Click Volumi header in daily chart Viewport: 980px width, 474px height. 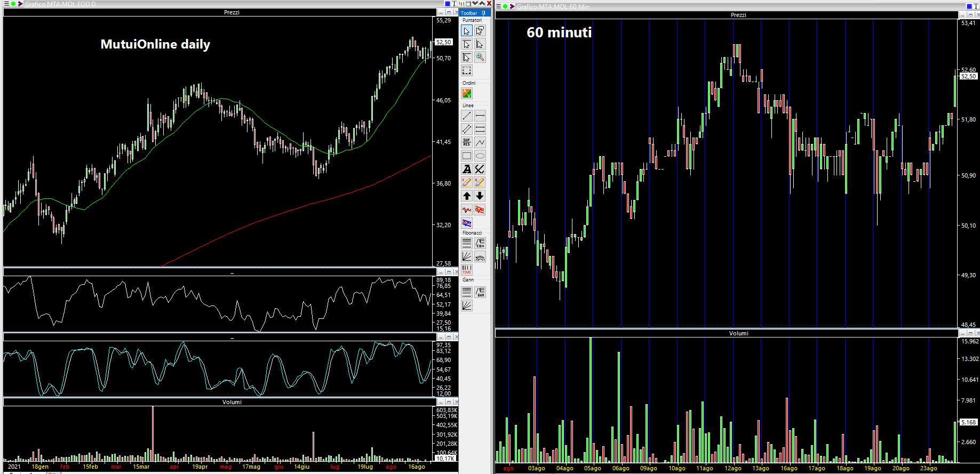tap(232, 402)
